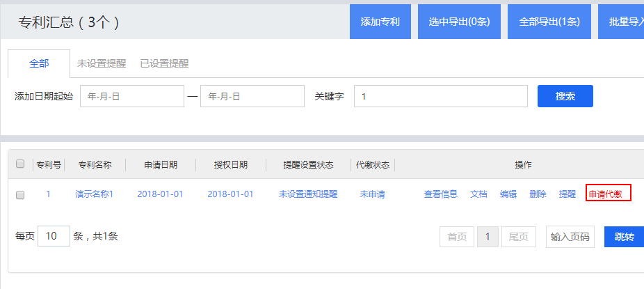Go to last page with 尾页
The height and width of the screenshot is (289, 644).
(x=518, y=237)
